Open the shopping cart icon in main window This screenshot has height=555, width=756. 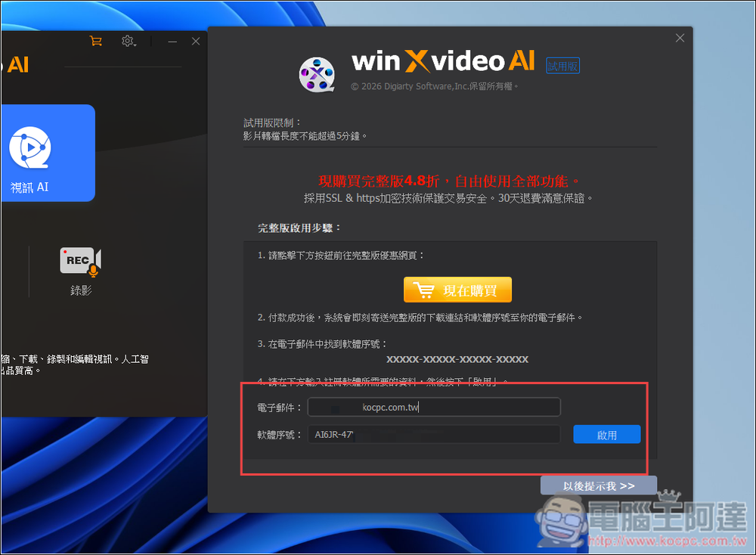tap(95, 41)
